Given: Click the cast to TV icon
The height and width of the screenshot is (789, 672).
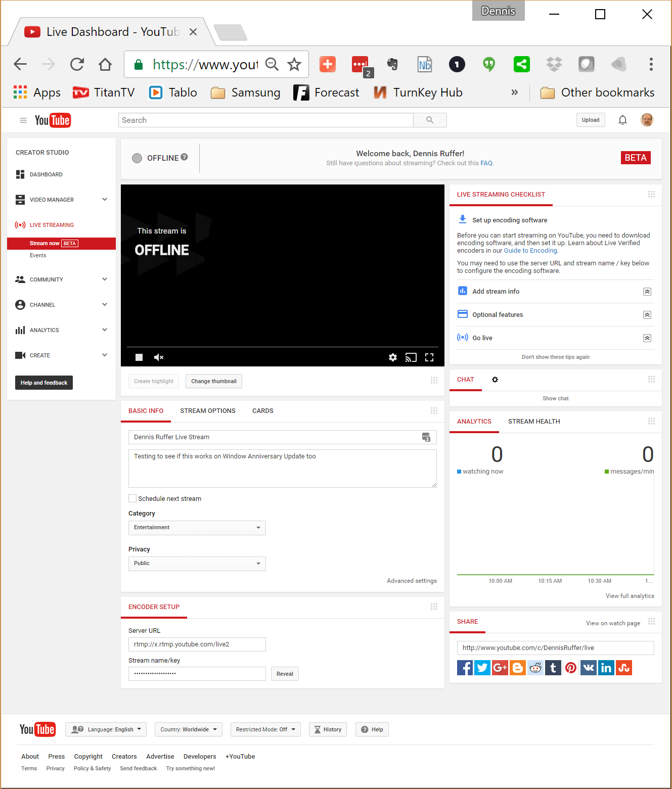Looking at the screenshot, I should pyautogui.click(x=411, y=357).
